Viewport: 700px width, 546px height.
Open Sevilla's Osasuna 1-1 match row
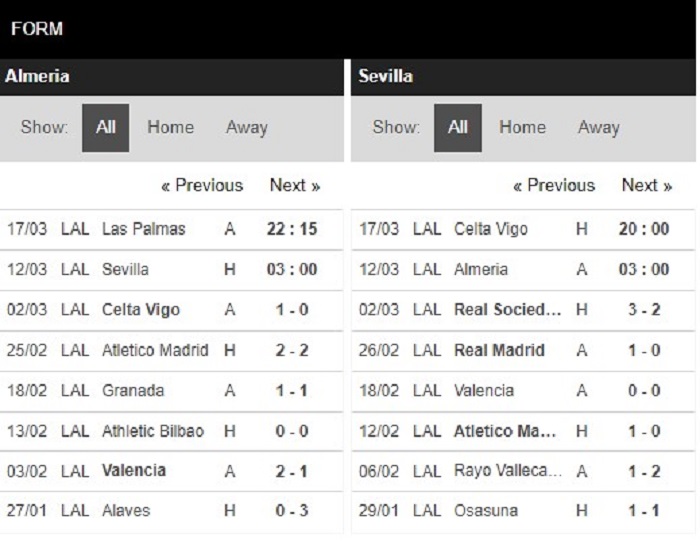(x=523, y=511)
